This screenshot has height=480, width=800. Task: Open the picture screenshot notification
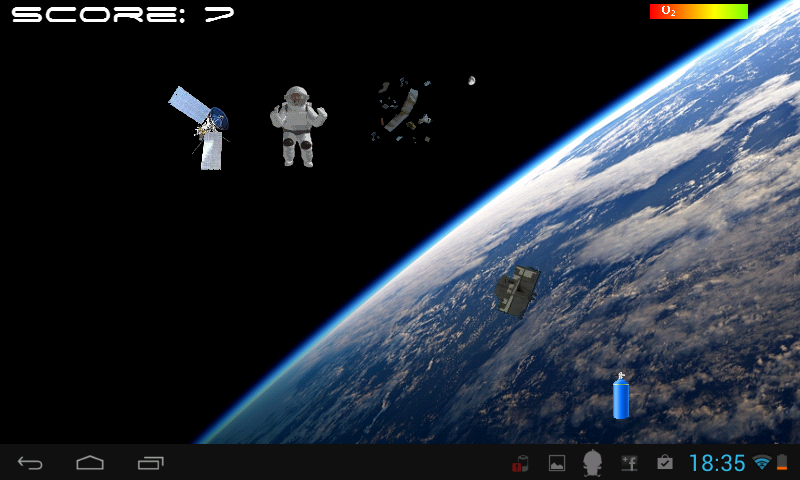click(557, 463)
